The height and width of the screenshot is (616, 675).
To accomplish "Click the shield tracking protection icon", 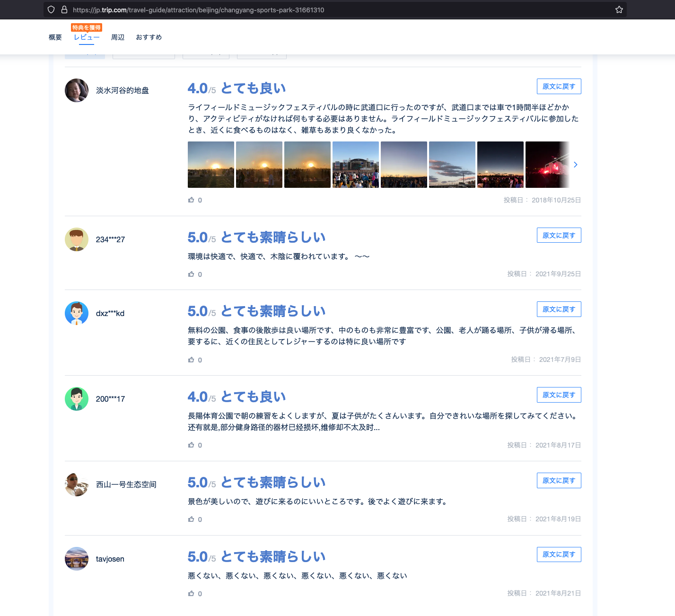I will pos(52,10).
